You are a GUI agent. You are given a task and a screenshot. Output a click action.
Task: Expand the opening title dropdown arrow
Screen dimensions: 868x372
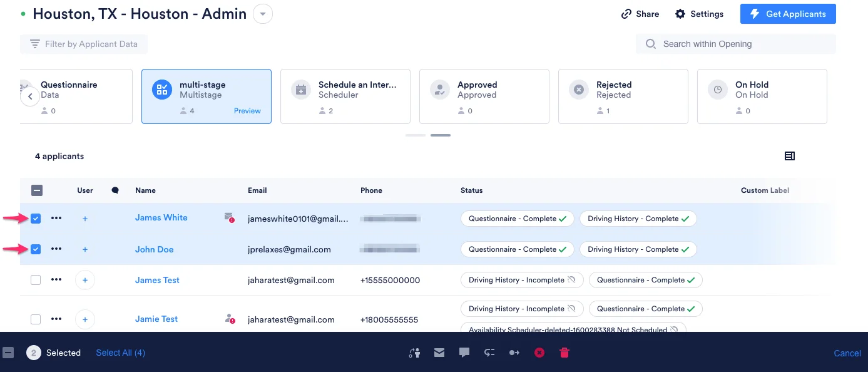click(x=263, y=14)
